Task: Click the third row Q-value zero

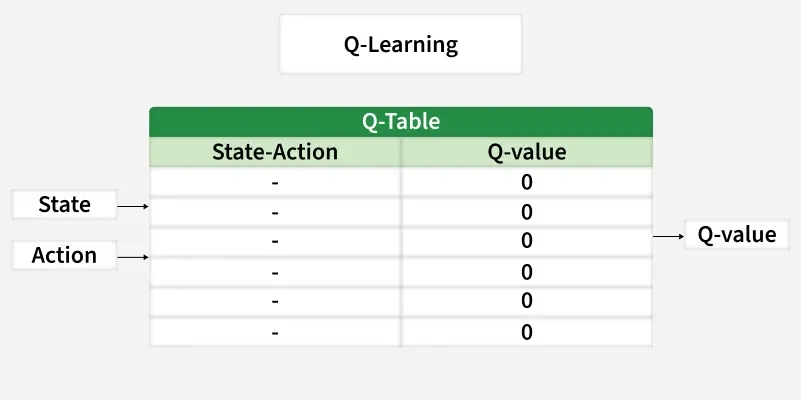Action: click(x=526, y=241)
